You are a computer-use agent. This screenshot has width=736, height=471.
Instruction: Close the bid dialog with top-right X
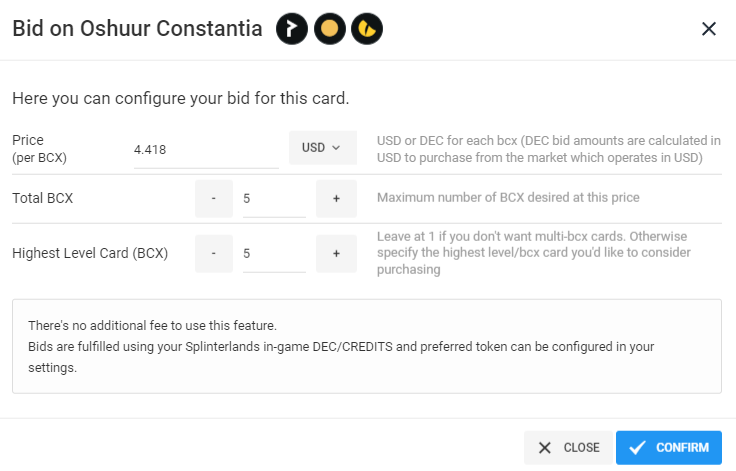coord(709,29)
